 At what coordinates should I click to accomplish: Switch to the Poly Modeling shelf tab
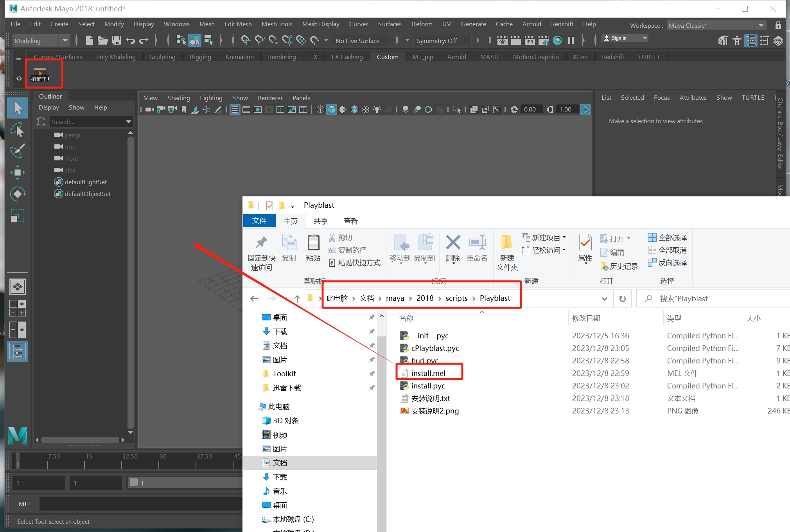click(x=116, y=57)
